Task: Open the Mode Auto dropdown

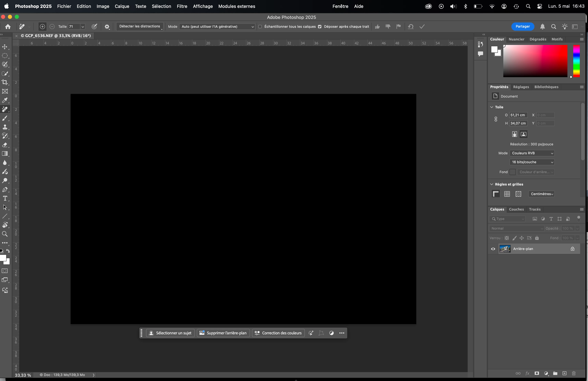Action: click(x=217, y=27)
